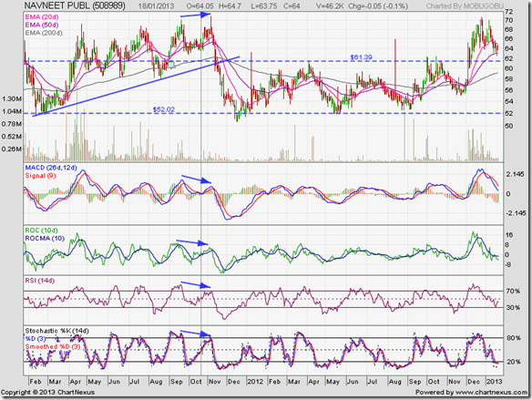This screenshot has height=400, width=532.
Task: Click the EMA (20d) legend label
Action: coord(41,17)
